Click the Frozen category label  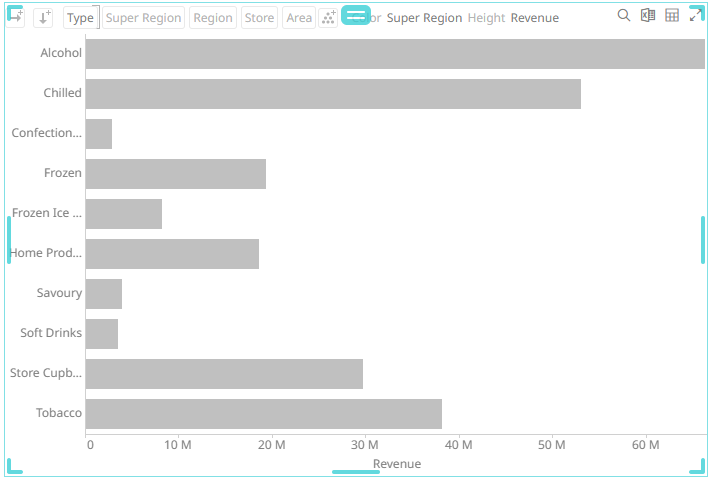(63, 173)
